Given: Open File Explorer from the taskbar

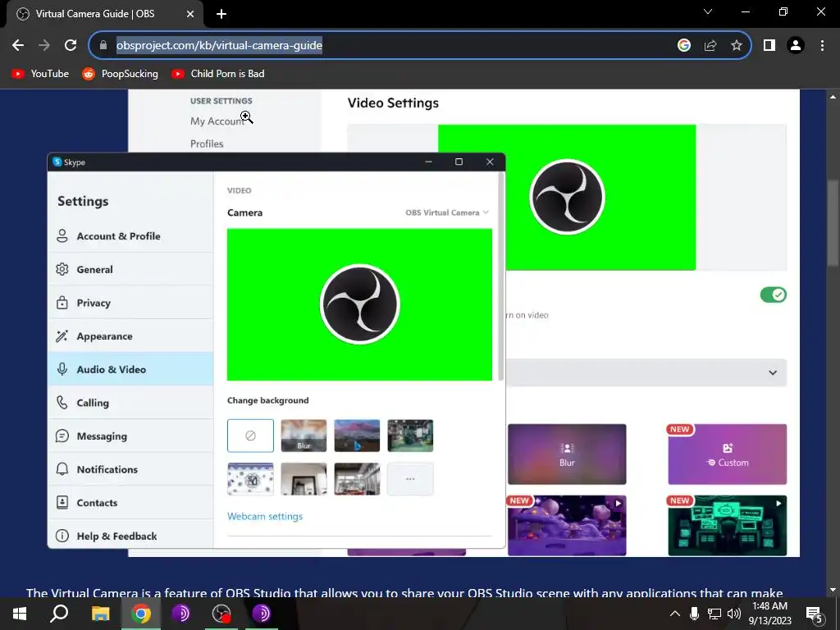Looking at the screenshot, I should pos(100,614).
